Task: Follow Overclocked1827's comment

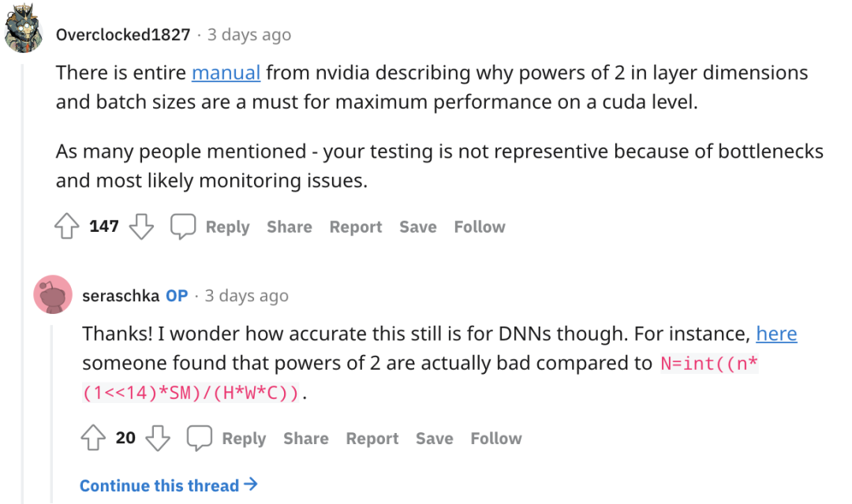Action: [479, 227]
